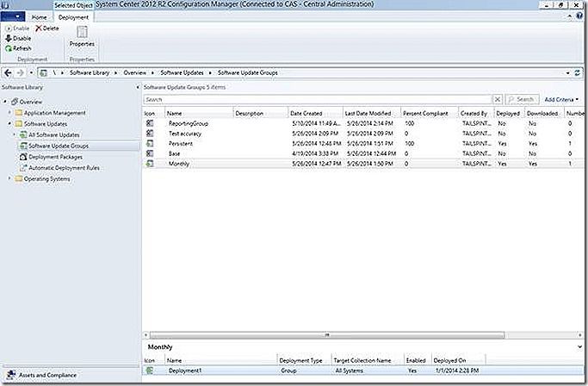This screenshot has height=386, width=588.
Task: Select the ReportingGroup update group
Action: tap(363, 123)
